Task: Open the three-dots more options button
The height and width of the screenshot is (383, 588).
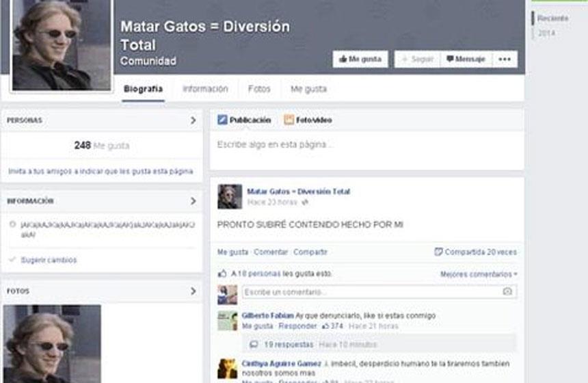Action: 505,60
